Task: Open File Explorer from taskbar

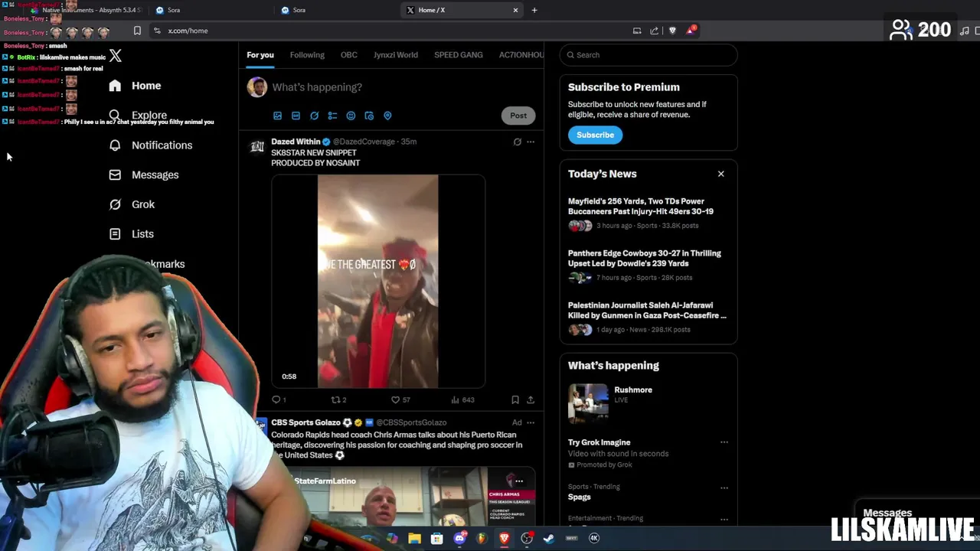Action: [414, 539]
